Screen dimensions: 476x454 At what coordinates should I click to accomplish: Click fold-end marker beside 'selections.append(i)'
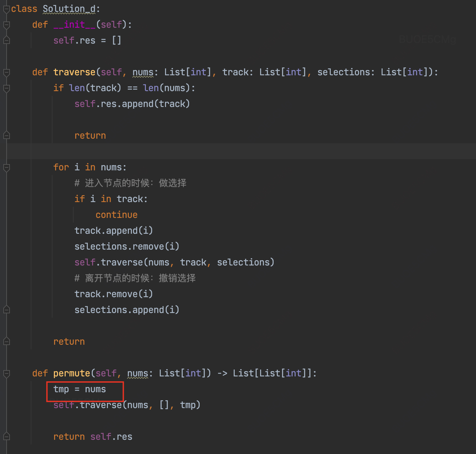point(6,310)
